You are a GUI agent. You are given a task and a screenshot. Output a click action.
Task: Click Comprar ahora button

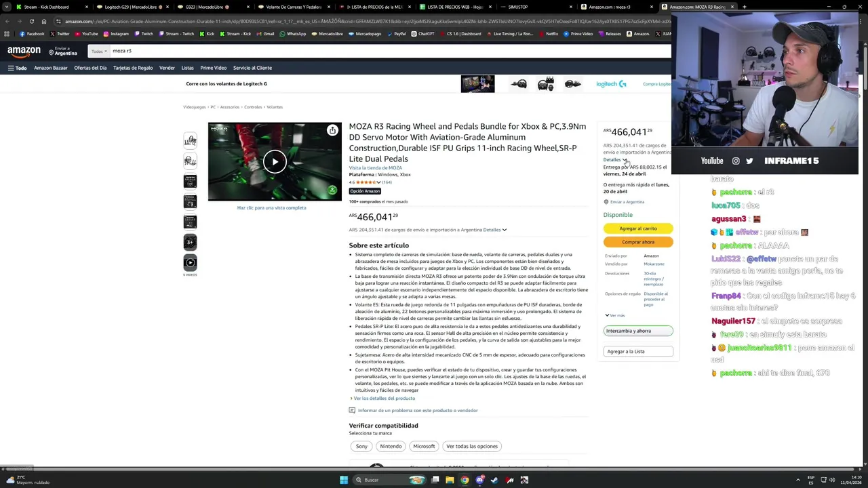click(638, 242)
